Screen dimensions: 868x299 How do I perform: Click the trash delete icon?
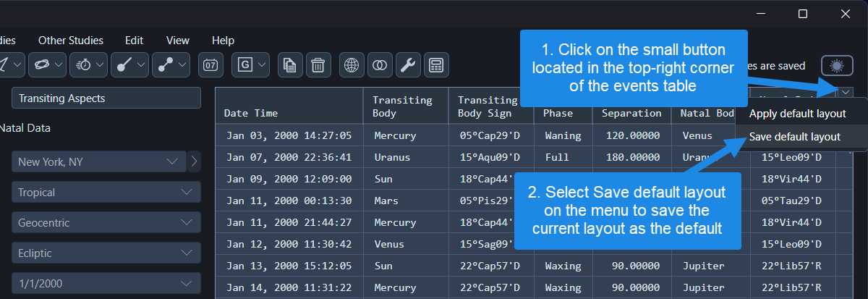point(318,64)
